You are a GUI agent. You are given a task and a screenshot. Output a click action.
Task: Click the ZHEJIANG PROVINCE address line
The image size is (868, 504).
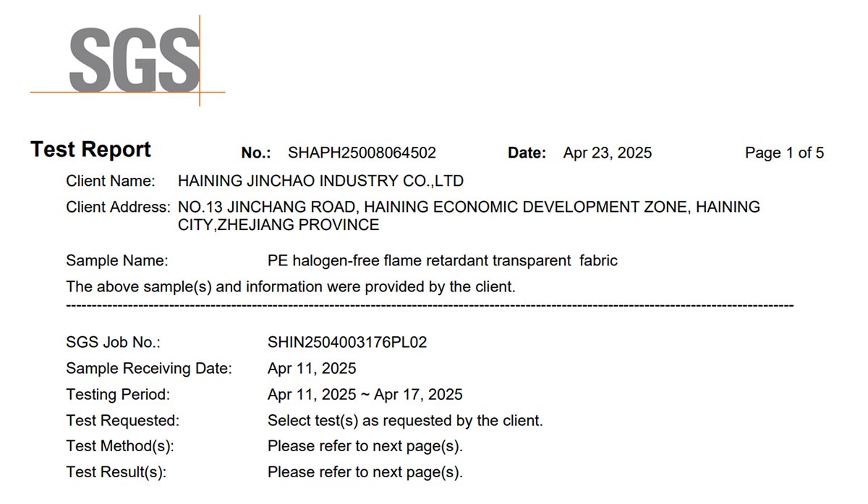(278, 225)
